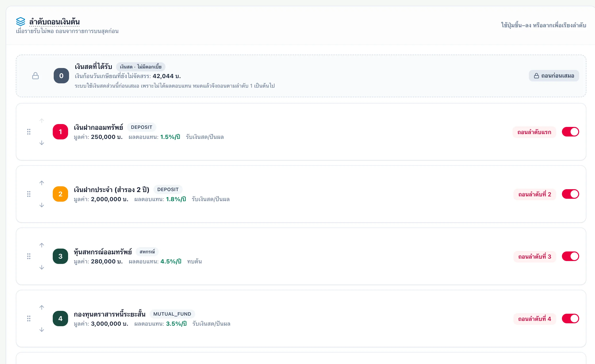Click the orange number 2 badge
This screenshot has width=595, height=364.
[60, 194]
